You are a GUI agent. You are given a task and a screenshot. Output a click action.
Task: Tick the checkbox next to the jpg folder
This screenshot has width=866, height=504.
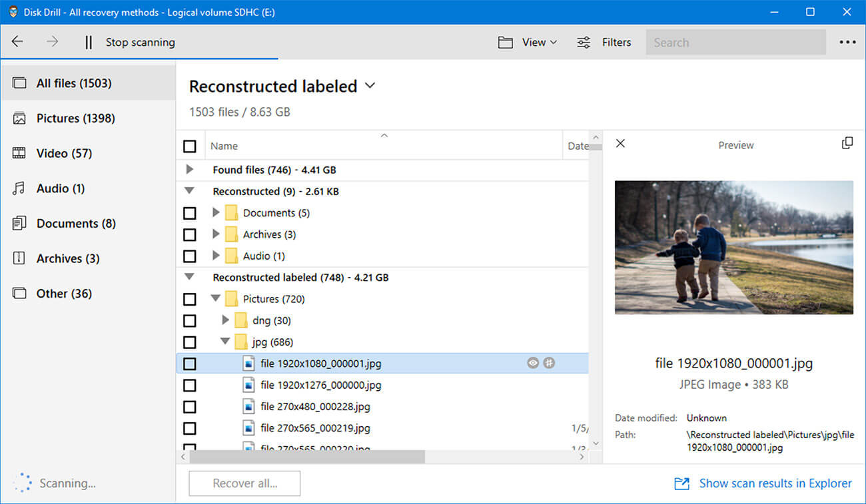coord(190,342)
